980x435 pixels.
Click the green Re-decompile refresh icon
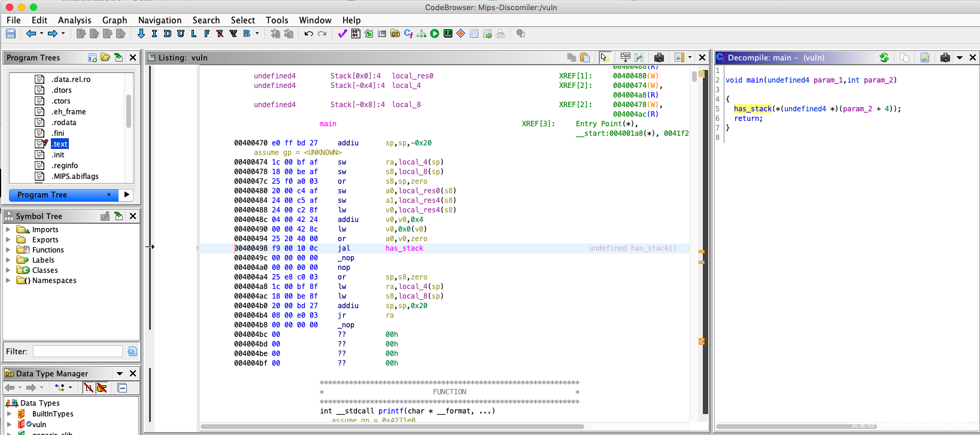coord(884,57)
